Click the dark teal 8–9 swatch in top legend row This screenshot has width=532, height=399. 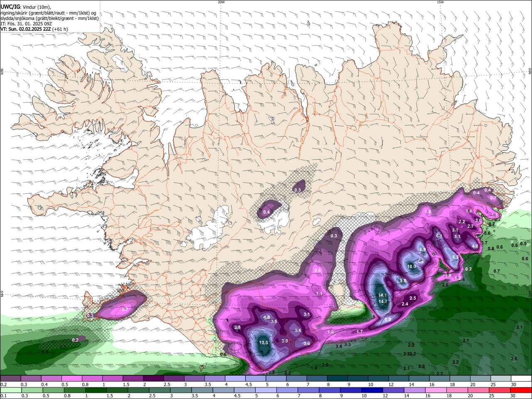pyautogui.click(x=337, y=378)
